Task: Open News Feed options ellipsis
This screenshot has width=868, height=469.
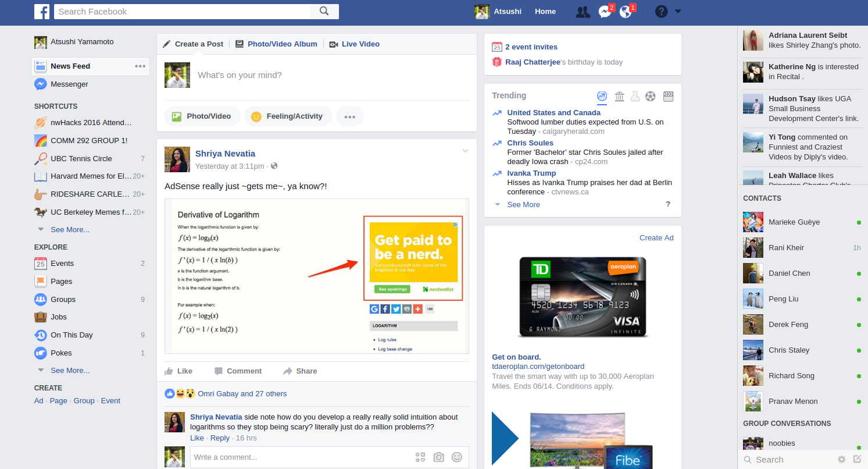Action: pos(140,66)
